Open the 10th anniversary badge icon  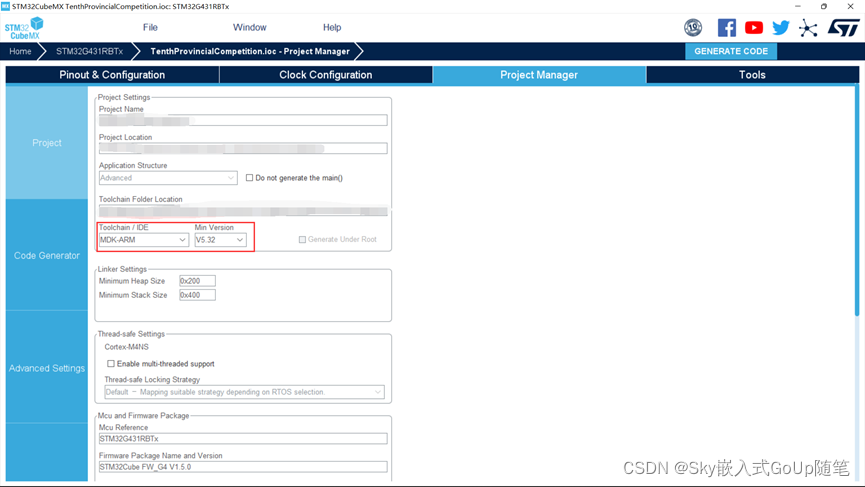pos(693,28)
